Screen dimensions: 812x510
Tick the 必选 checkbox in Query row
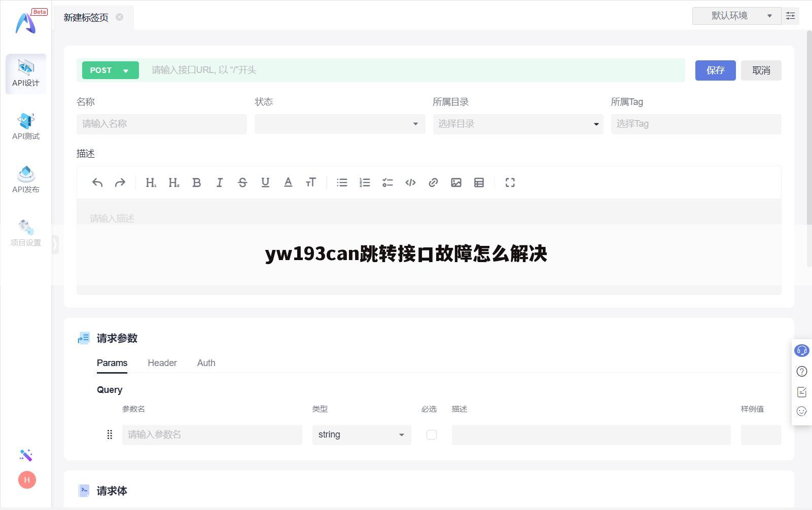pyautogui.click(x=432, y=434)
